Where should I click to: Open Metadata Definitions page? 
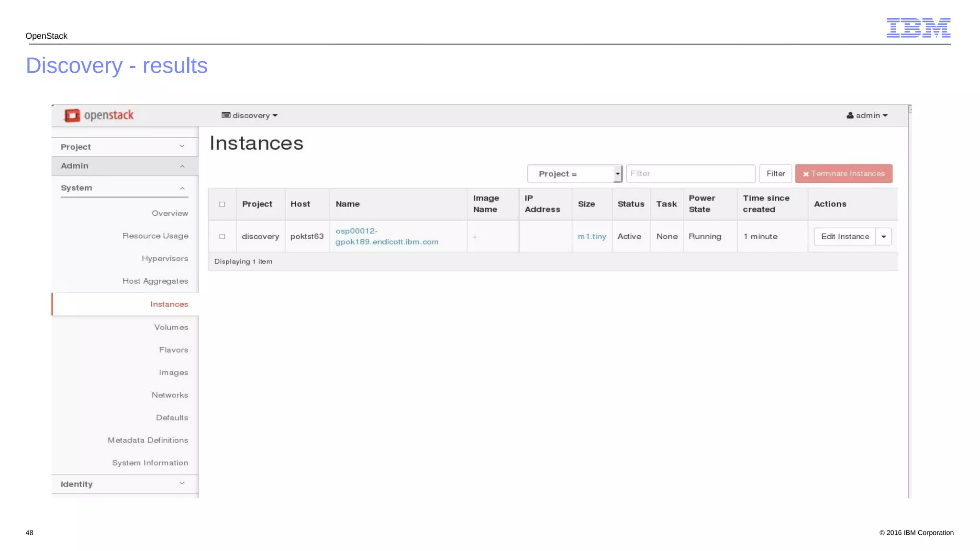[148, 440]
